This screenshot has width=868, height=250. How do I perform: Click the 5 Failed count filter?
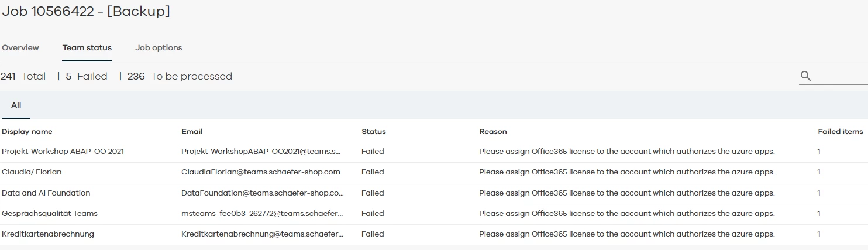(x=87, y=77)
